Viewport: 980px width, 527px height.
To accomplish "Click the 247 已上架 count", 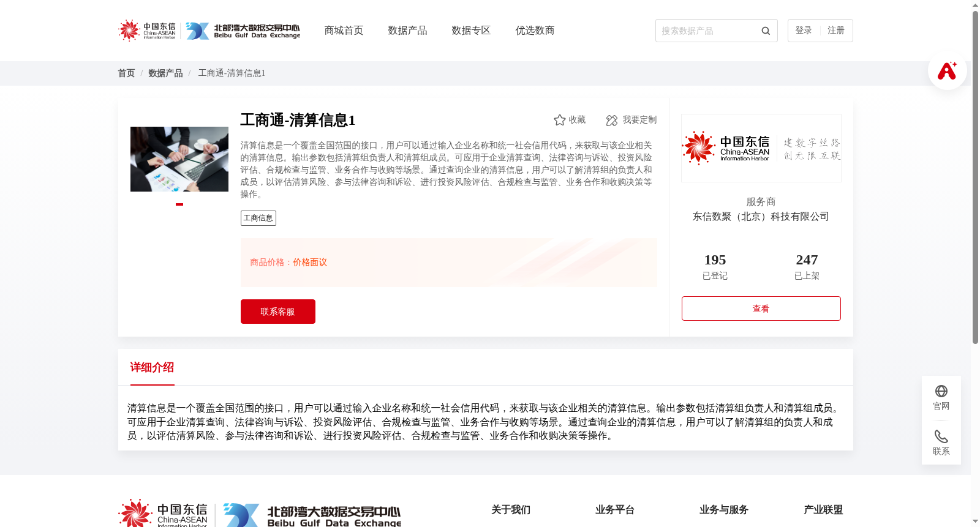I will pos(807,267).
